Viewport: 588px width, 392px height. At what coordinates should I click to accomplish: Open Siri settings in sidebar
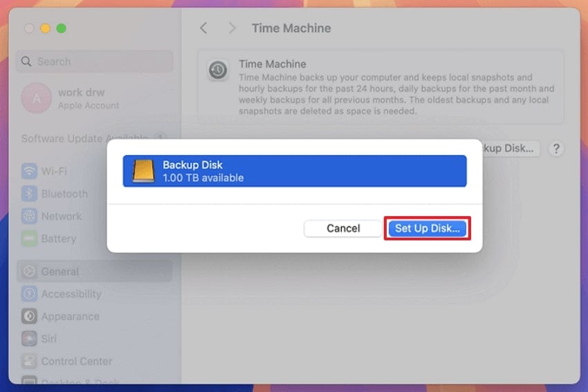(x=95, y=339)
